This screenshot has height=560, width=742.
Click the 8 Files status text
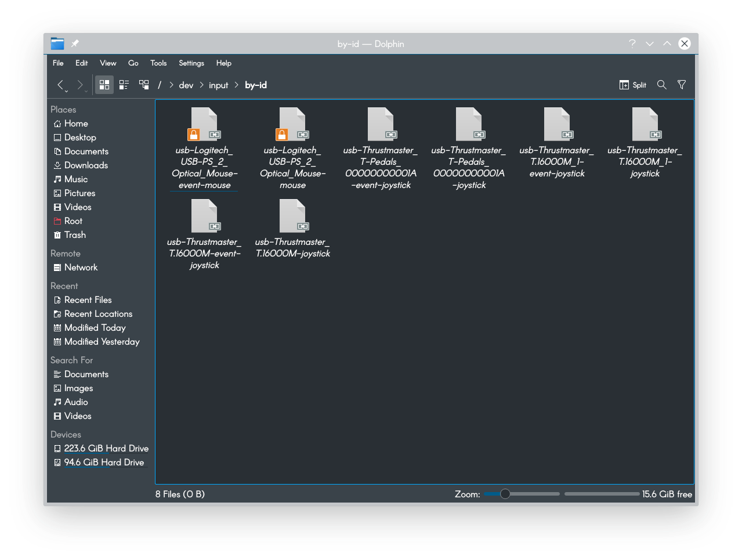(x=180, y=494)
